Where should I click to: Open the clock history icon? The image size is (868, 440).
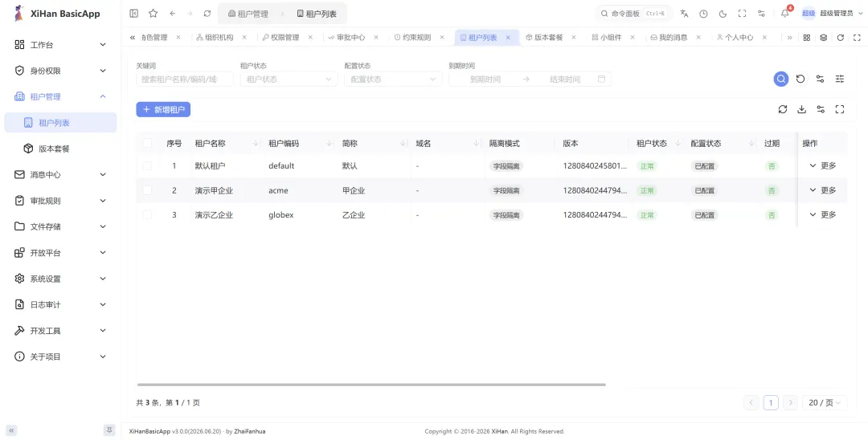[x=703, y=14]
